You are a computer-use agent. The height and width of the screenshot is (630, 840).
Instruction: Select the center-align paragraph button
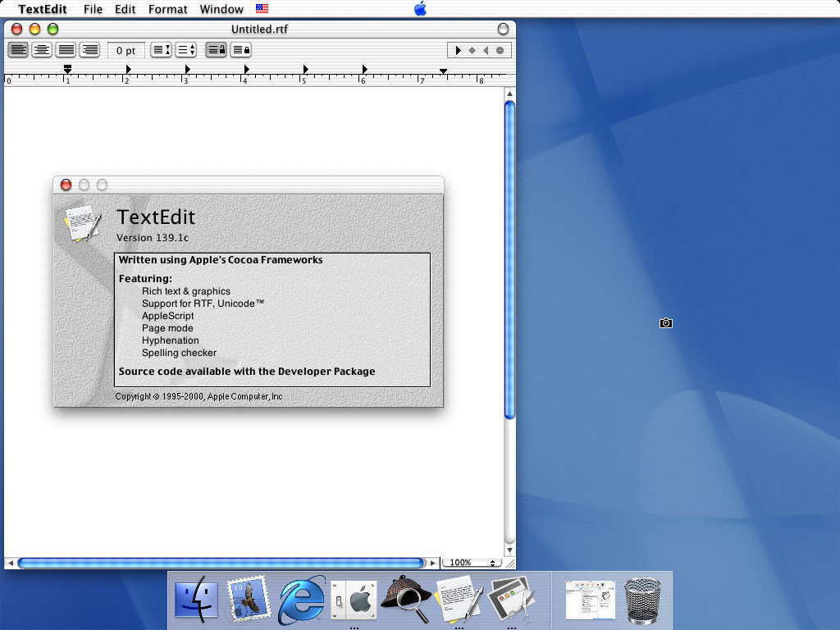pyautogui.click(x=42, y=50)
